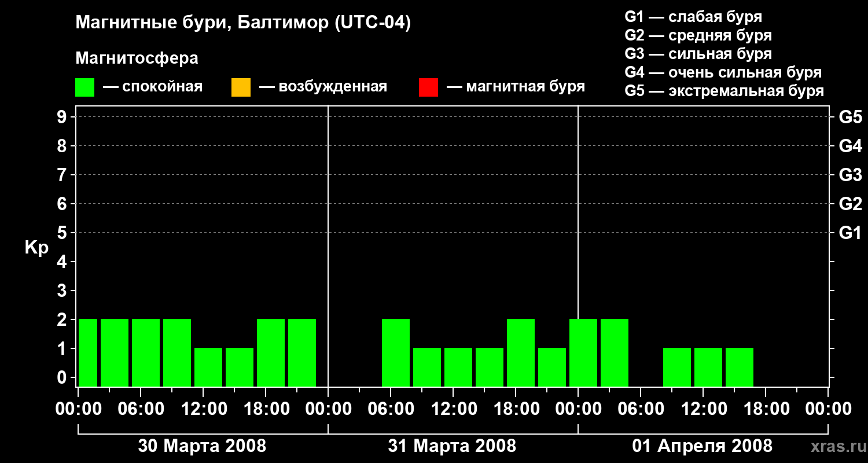868x463 pixels.
Task: Click the '— магнитная буря' legend label
Action: pyautogui.click(x=516, y=87)
